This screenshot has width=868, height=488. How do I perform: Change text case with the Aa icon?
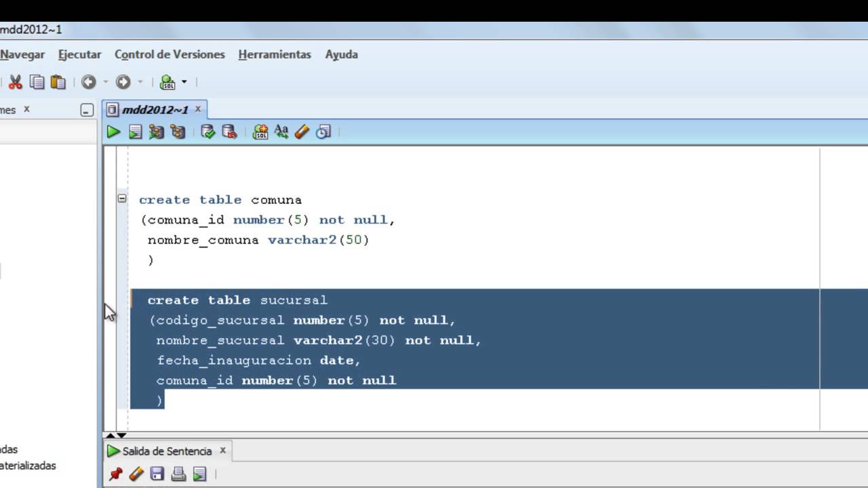pos(281,131)
